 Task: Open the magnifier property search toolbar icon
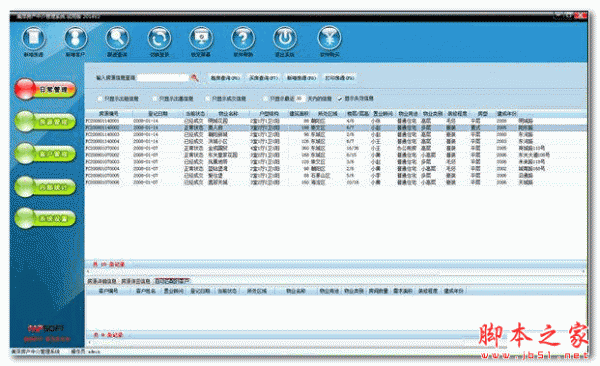117,38
